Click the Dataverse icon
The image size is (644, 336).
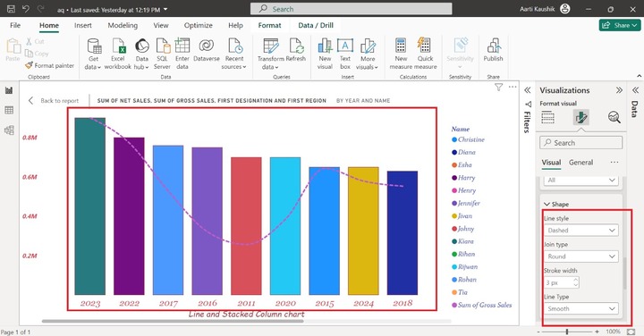click(207, 50)
